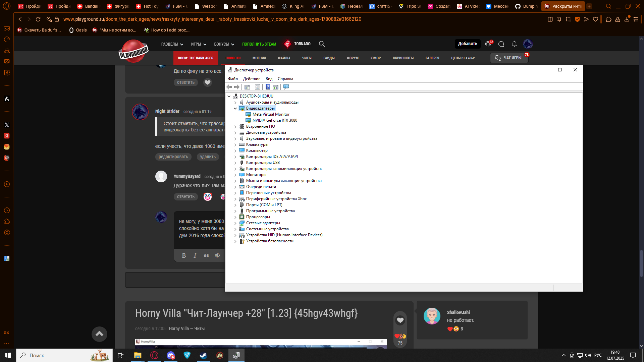Open X (Twitter) in the browser sidebar
644x362 pixels.
[x=7, y=125]
